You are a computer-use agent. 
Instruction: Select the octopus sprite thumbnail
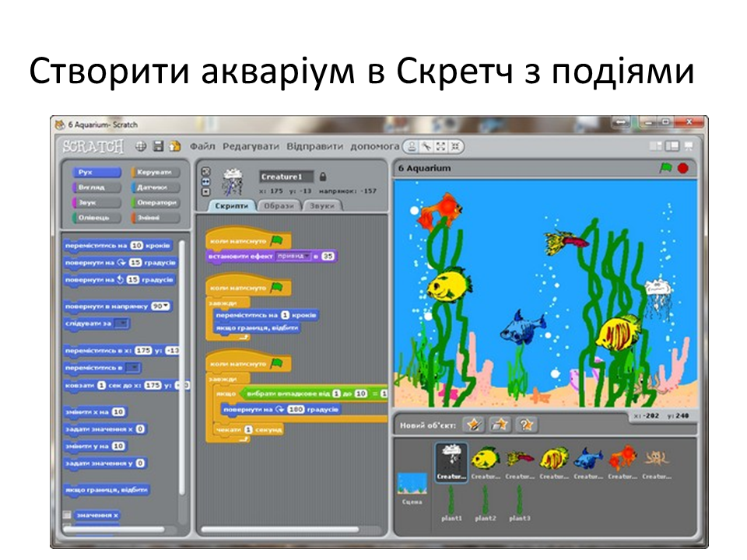click(x=657, y=462)
